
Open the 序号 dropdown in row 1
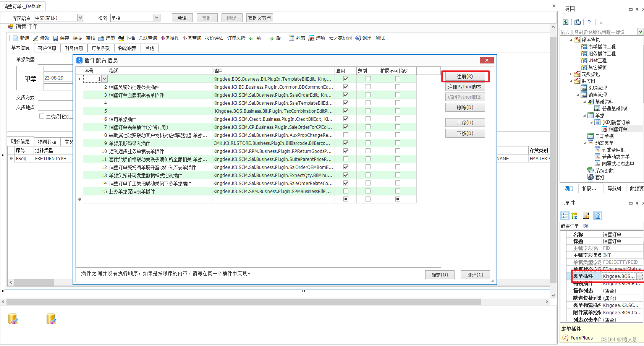pos(104,79)
